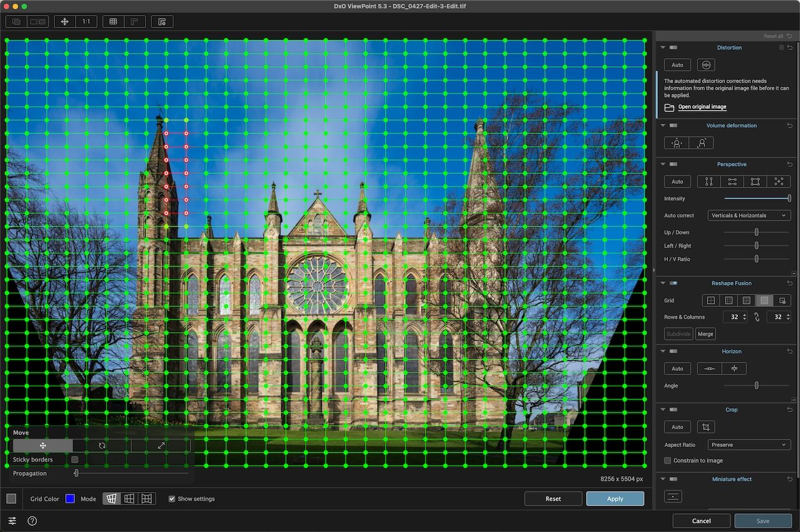Select the horizontal horizon line tool
Image resolution: width=800 pixels, height=532 pixels.
709,369
